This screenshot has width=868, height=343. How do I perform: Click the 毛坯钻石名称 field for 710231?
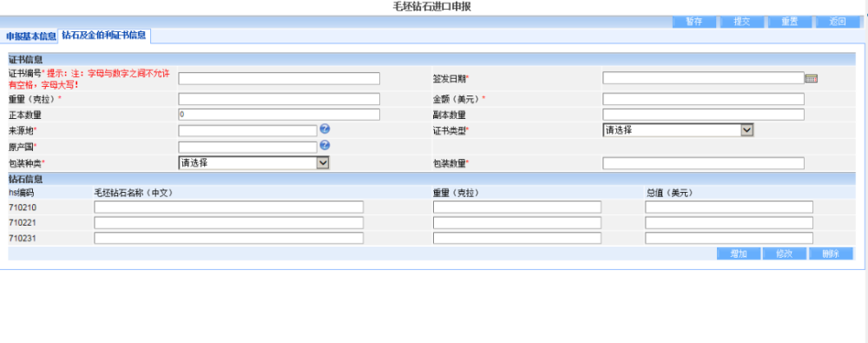(x=228, y=238)
